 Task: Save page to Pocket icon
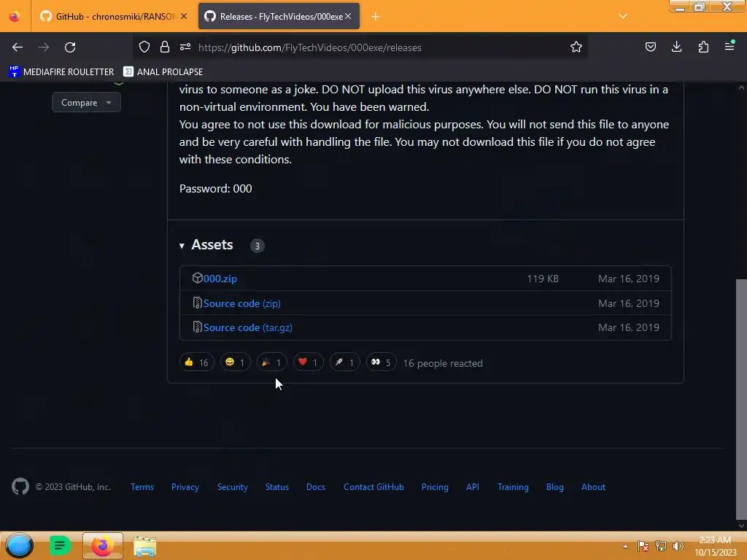tap(650, 47)
